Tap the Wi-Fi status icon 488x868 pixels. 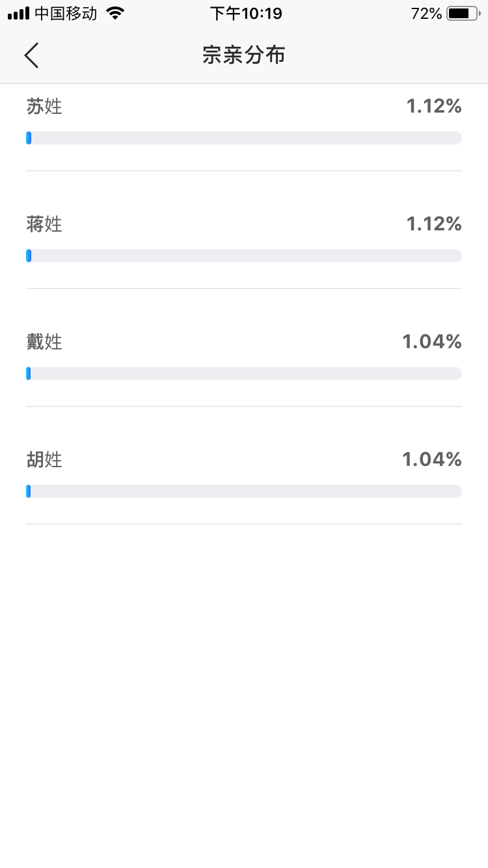pyautogui.click(x=115, y=13)
